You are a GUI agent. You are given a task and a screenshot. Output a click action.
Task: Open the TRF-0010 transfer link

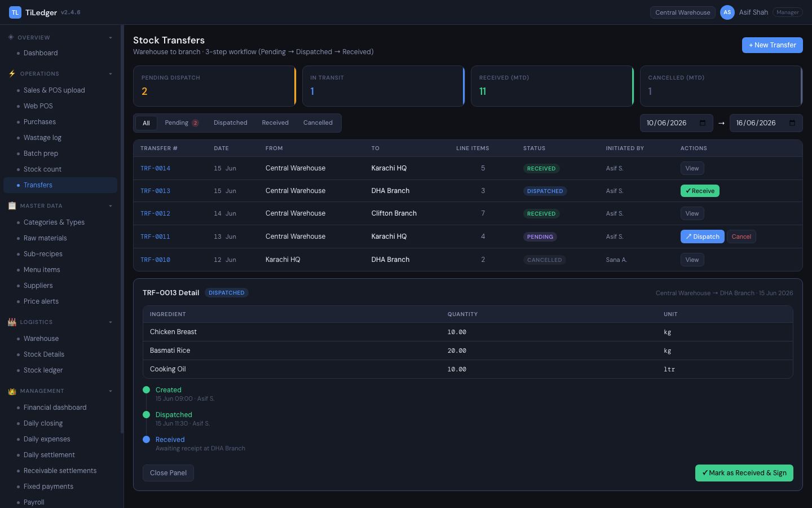pyautogui.click(x=155, y=260)
